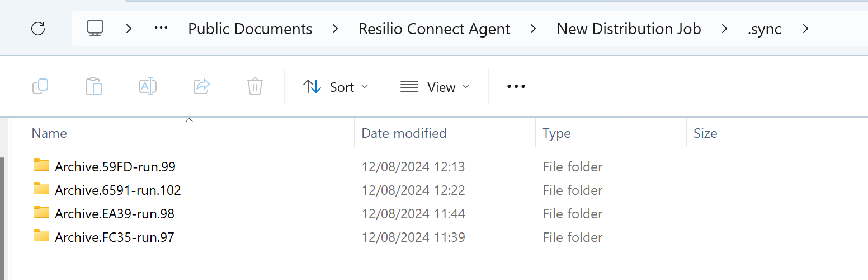Expand the chevron after .sync breadcrumb
Viewport: 868px width, 280px height.
point(805,29)
